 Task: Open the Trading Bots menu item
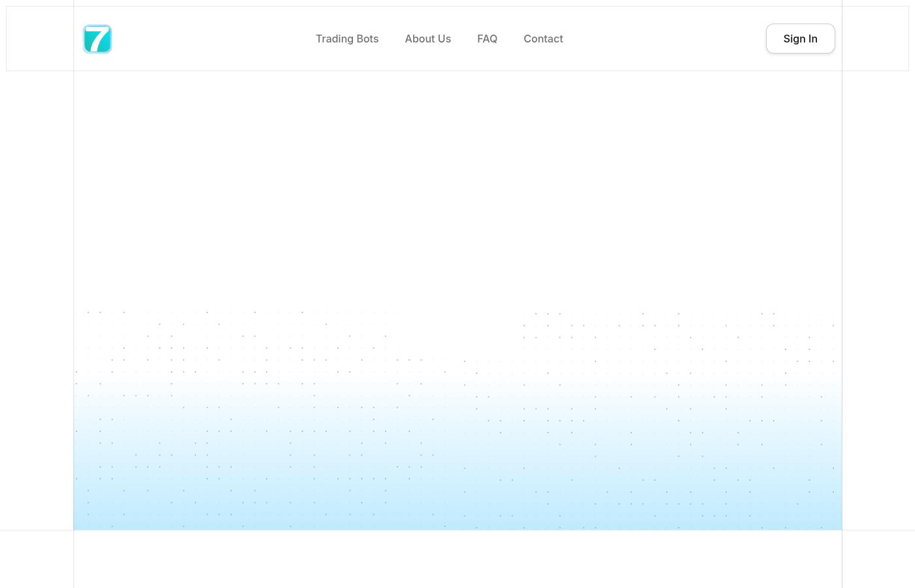[347, 39]
